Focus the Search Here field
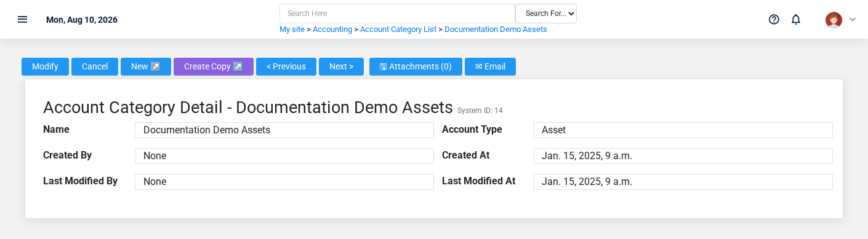Image resolution: width=868 pixels, height=239 pixels. coord(397,14)
